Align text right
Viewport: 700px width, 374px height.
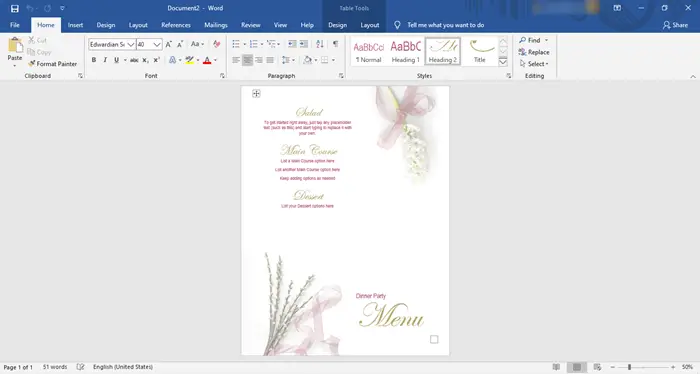pos(259,60)
